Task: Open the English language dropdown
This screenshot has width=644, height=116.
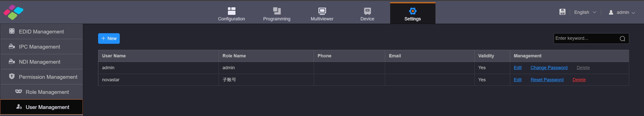Action: coord(585,12)
